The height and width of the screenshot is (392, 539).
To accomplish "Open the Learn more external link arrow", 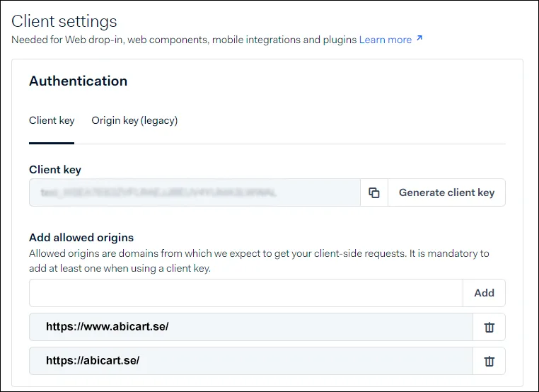I will click(419, 38).
